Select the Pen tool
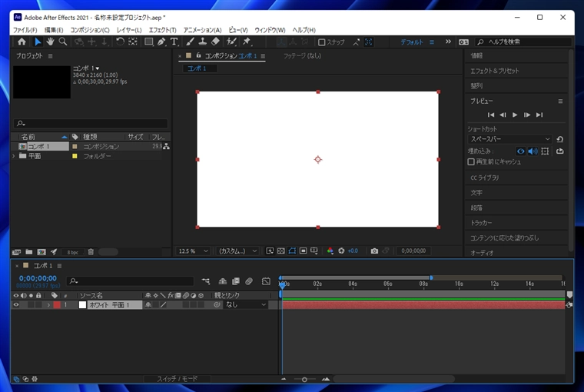 161,42
